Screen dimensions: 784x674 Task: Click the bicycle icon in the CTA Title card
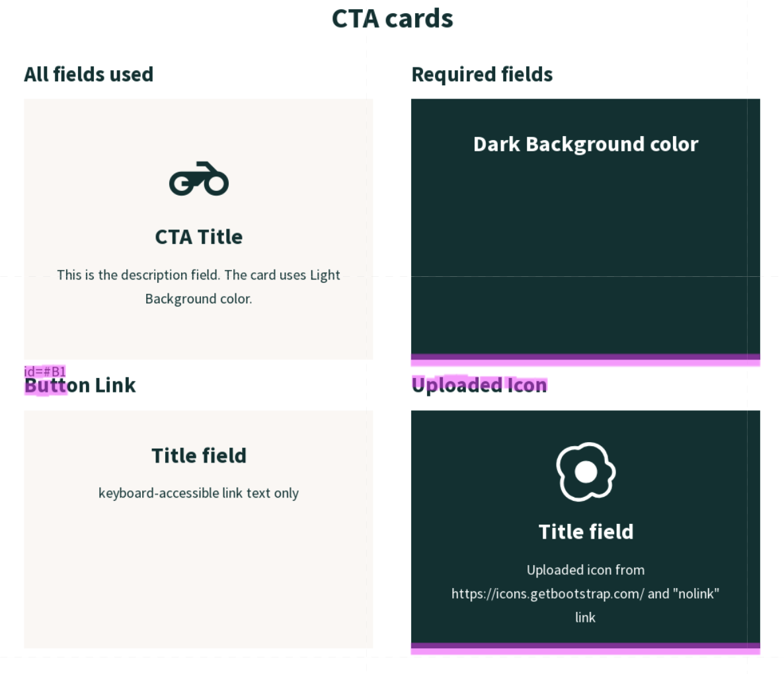[x=198, y=178]
